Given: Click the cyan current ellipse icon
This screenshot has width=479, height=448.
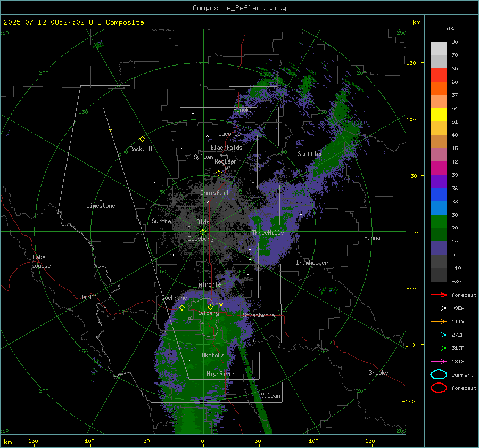Looking at the screenshot, I should 439,374.
